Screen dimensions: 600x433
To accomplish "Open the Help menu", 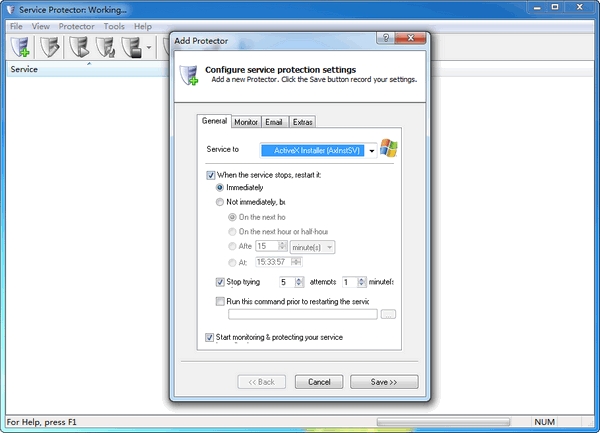I will coord(143,26).
